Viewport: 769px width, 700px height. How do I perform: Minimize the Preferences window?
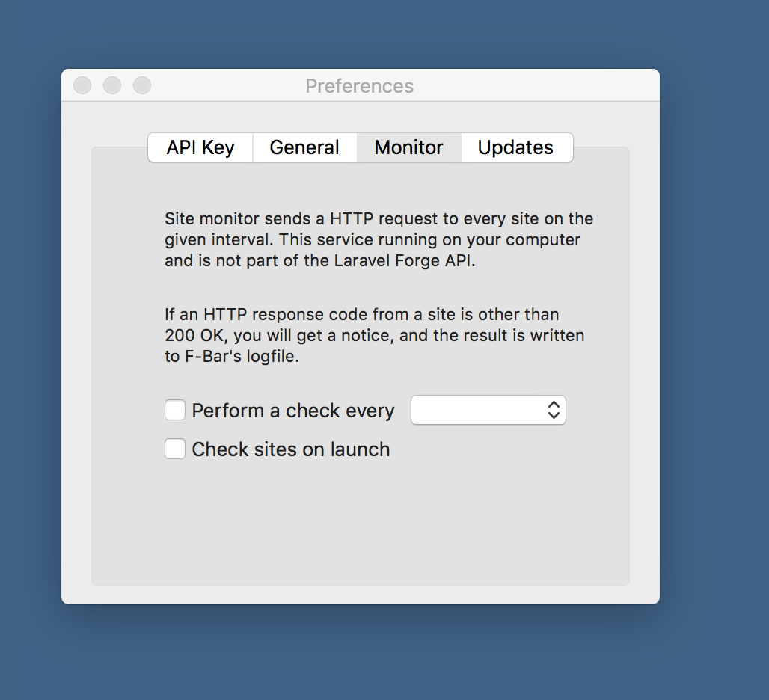point(112,85)
